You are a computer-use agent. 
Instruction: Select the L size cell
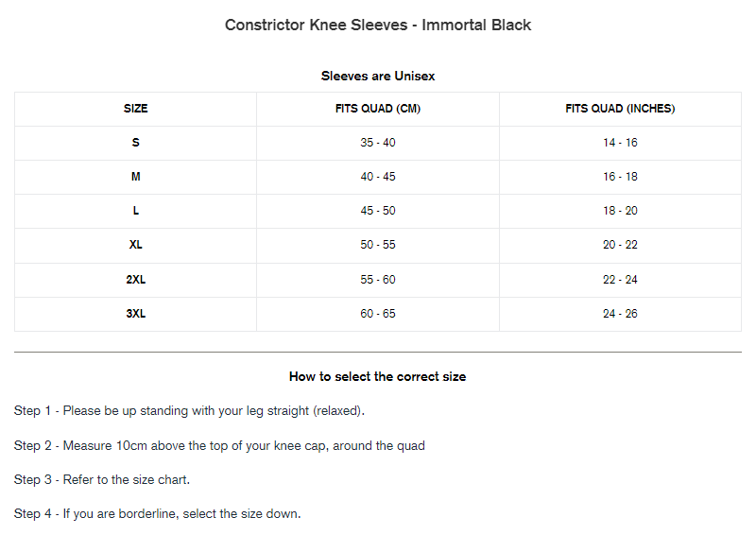tap(135, 211)
